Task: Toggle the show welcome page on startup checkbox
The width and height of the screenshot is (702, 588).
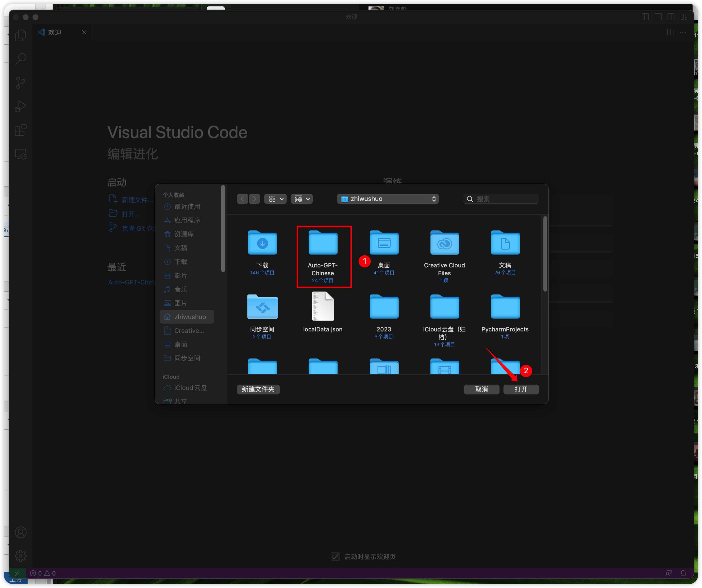Action: 335,556
